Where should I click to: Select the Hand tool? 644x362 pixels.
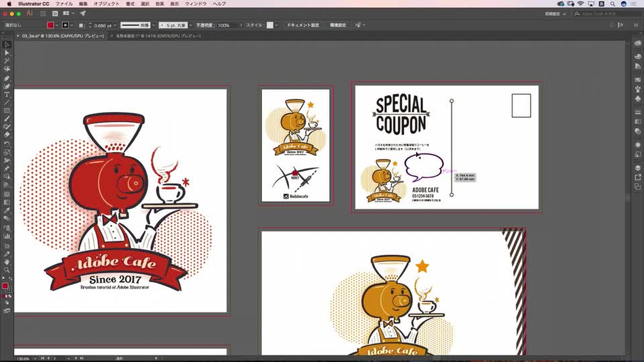(x=7, y=262)
